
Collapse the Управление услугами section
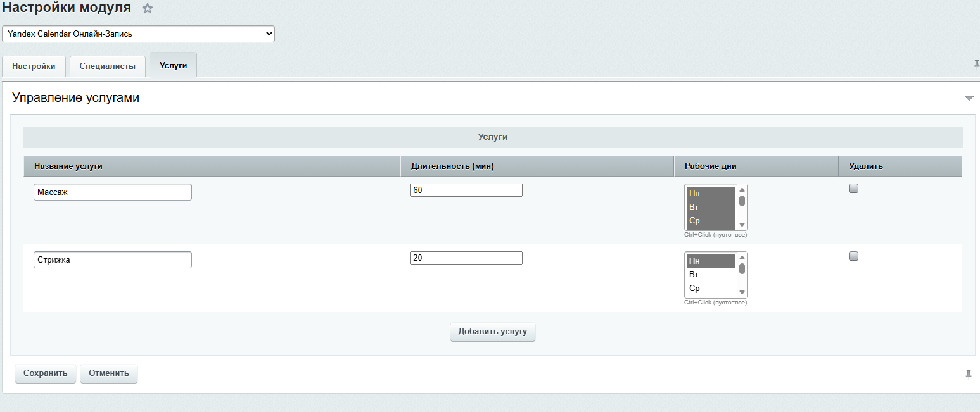click(x=969, y=98)
